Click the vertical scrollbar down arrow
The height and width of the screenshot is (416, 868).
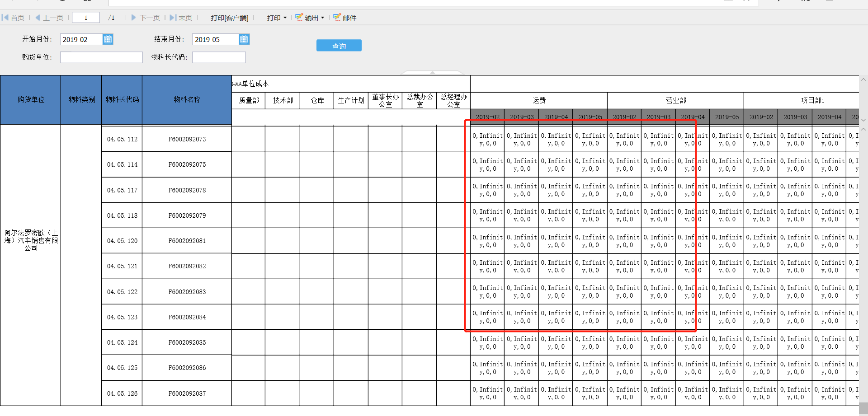(x=863, y=120)
